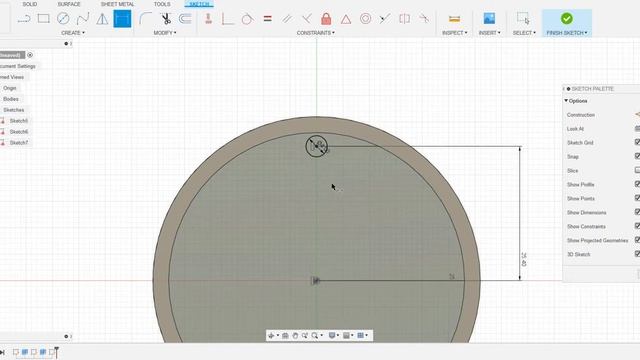Image resolution: width=640 pixels, height=360 pixels.
Task: Click the Select tool icon
Action: pyautogui.click(x=523, y=18)
